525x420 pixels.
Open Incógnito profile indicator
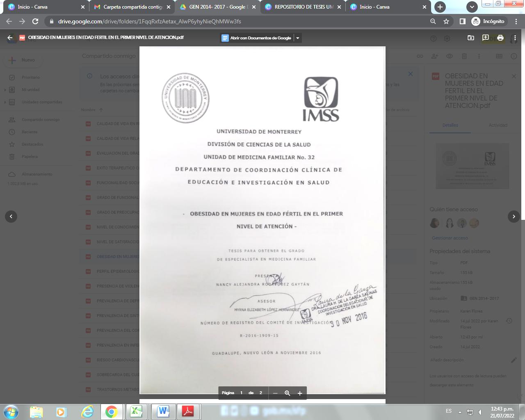click(x=488, y=21)
